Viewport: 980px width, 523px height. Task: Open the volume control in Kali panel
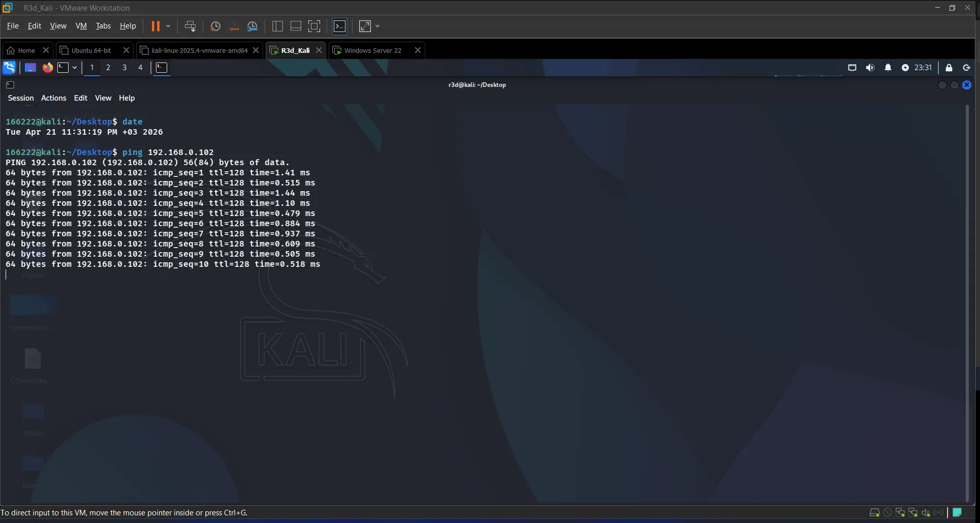870,68
